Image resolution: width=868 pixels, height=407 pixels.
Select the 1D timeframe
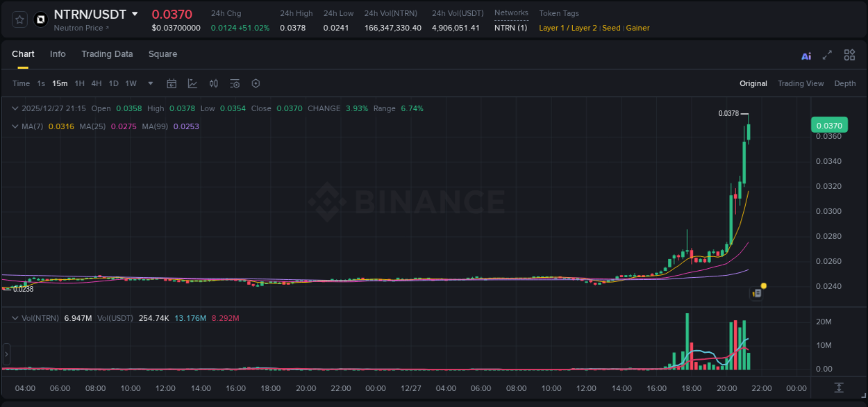click(x=113, y=83)
